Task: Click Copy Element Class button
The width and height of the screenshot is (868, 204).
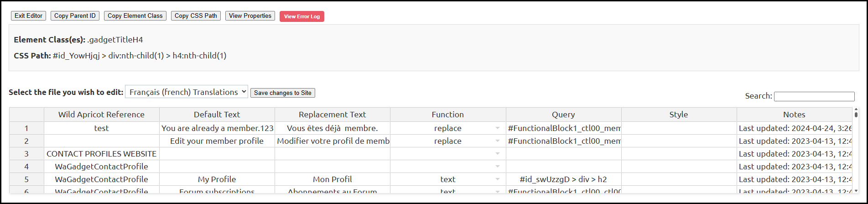Action: click(135, 16)
